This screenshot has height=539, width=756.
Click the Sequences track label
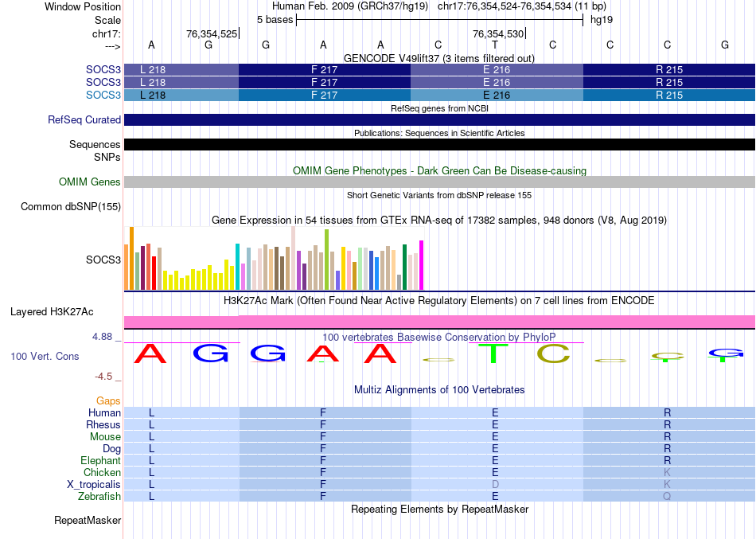(95, 144)
